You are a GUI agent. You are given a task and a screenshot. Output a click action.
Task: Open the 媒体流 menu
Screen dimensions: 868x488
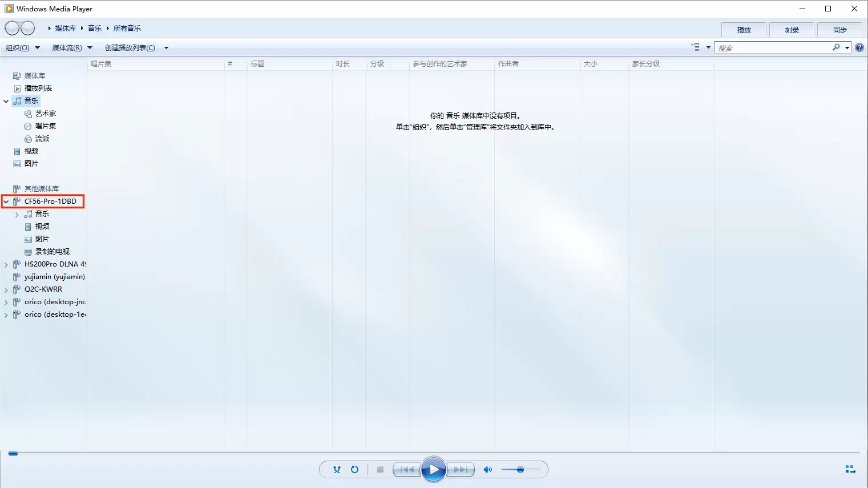[71, 48]
